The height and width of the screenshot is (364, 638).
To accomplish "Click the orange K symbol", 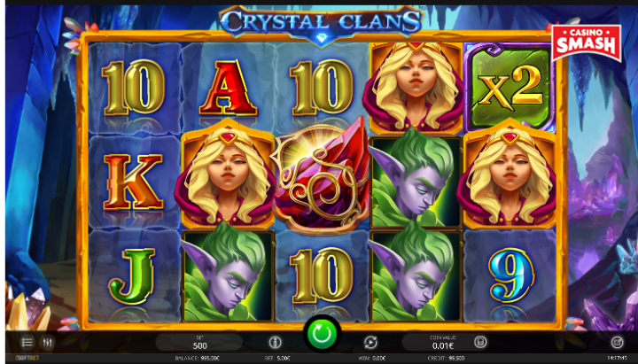I will tap(133, 182).
